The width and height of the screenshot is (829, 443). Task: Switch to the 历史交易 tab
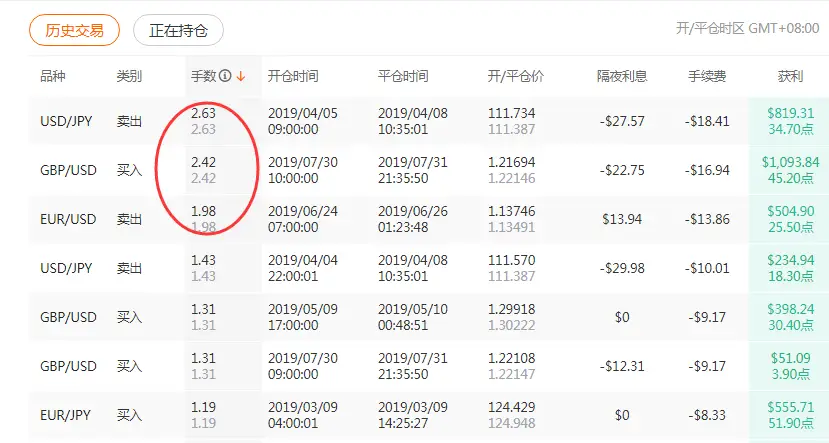[x=74, y=30]
